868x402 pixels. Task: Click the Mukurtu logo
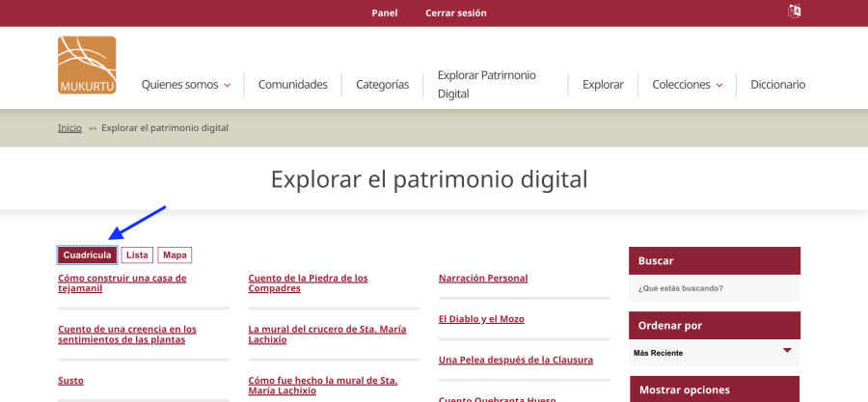coord(87,66)
